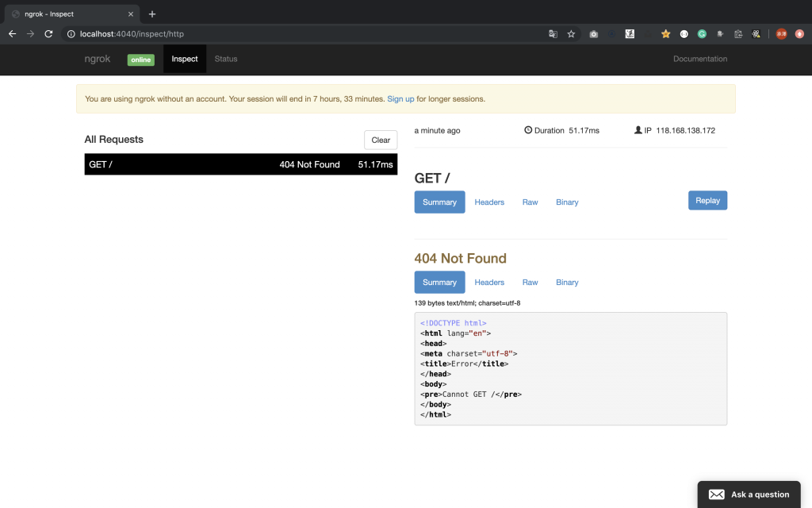Click the large GET / request heading
This screenshot has height=508, width=812.
tap(432, 178)
